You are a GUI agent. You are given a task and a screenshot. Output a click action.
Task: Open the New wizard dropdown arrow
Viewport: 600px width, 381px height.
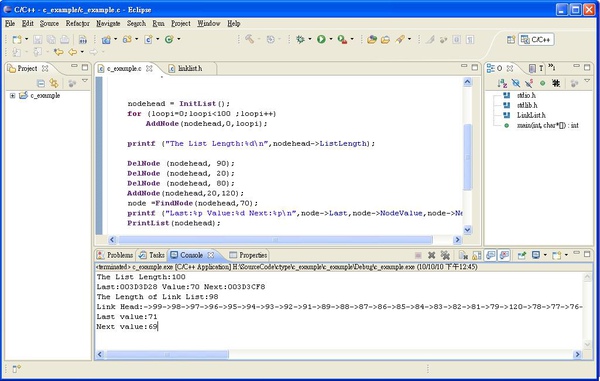[26, 39]
